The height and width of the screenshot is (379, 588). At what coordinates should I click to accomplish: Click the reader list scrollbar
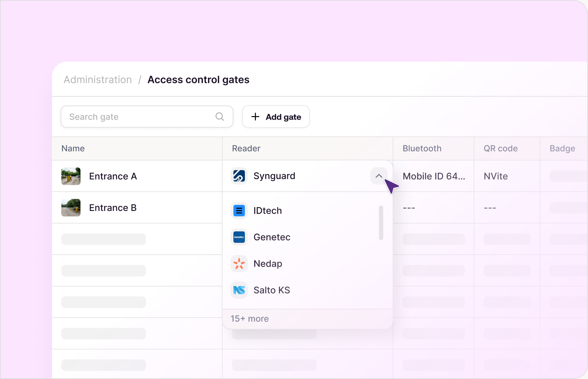[381, 223]
